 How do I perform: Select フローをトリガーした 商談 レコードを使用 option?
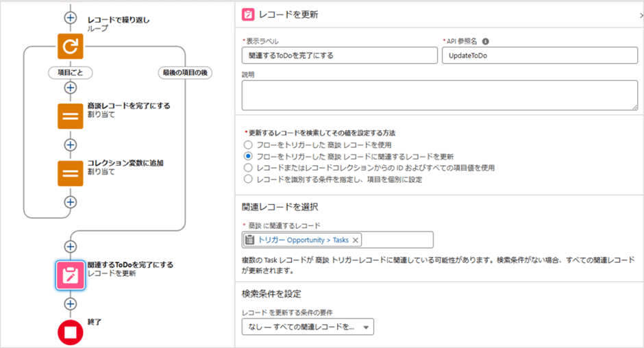coord(247,145)
